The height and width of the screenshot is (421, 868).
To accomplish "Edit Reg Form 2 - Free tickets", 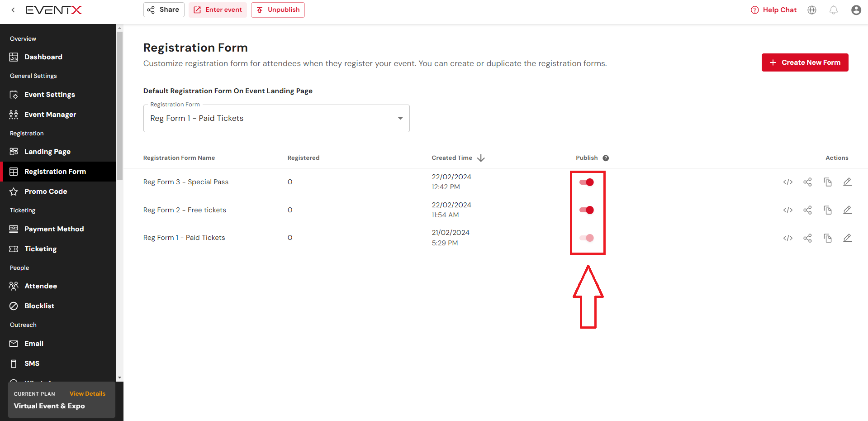I will (848, 210).
